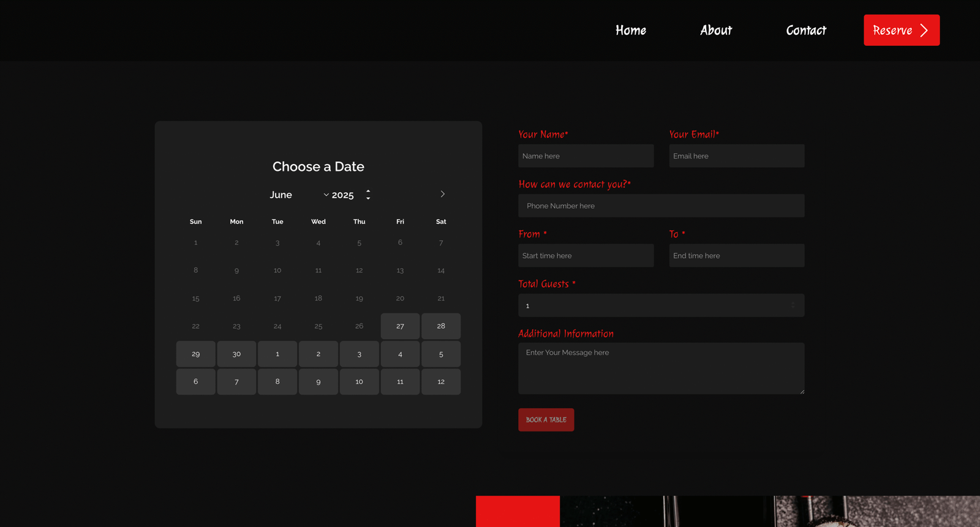Select date 12 in the last row
The image size is (980, 527).
point(441,382)
